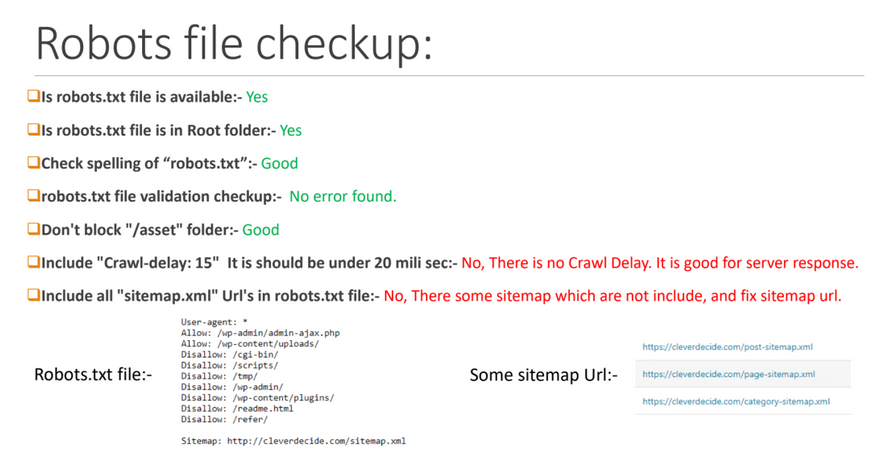Tick the checkbox beside "Include Crawl-delay: 15"

coord(33,262)
